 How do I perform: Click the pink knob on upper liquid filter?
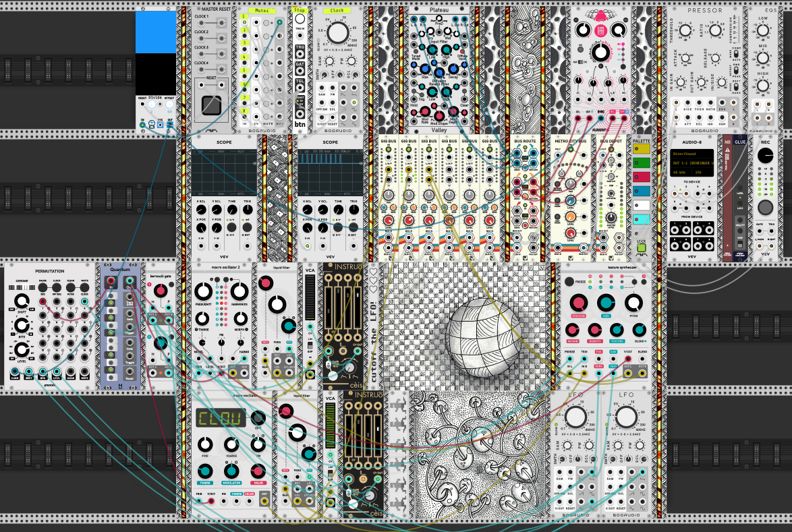point(266,283)
